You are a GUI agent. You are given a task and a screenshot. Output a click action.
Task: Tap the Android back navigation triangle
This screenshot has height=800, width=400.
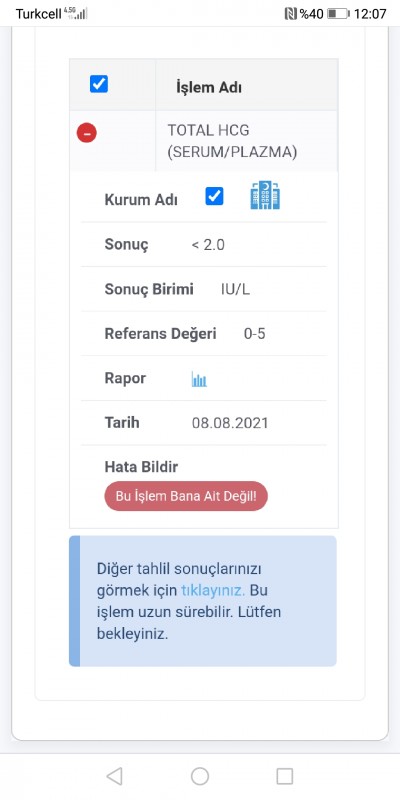pyautogui.click(x=114, y=776)
